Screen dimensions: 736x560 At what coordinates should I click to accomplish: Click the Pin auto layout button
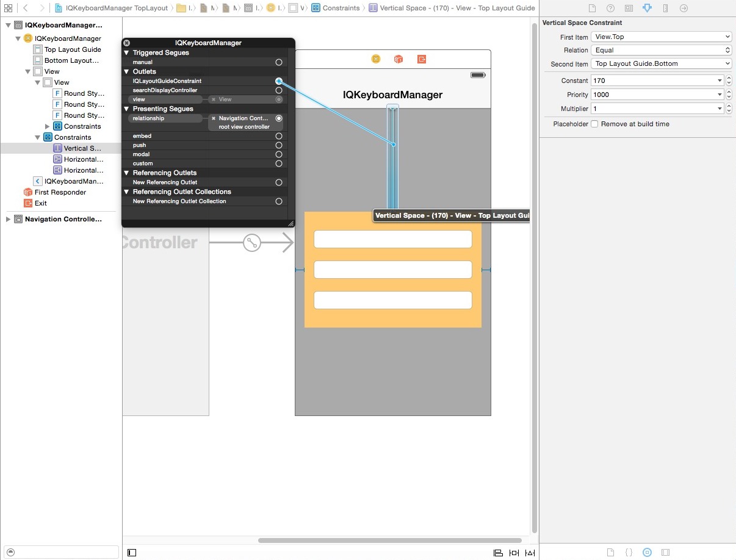click(x=514, y=553)
